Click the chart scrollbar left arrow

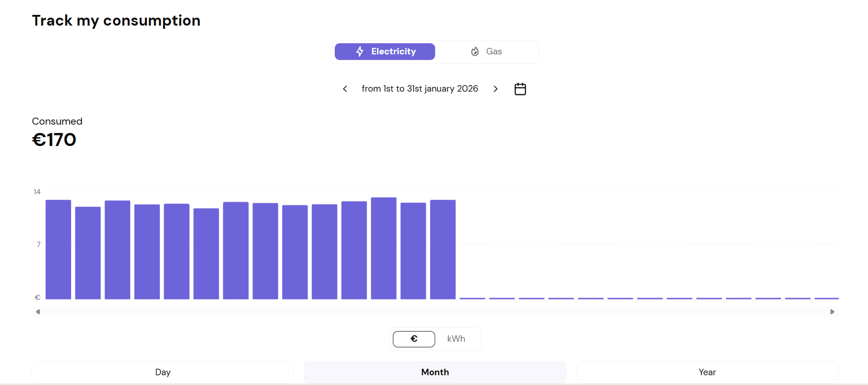tap(38, 312)
